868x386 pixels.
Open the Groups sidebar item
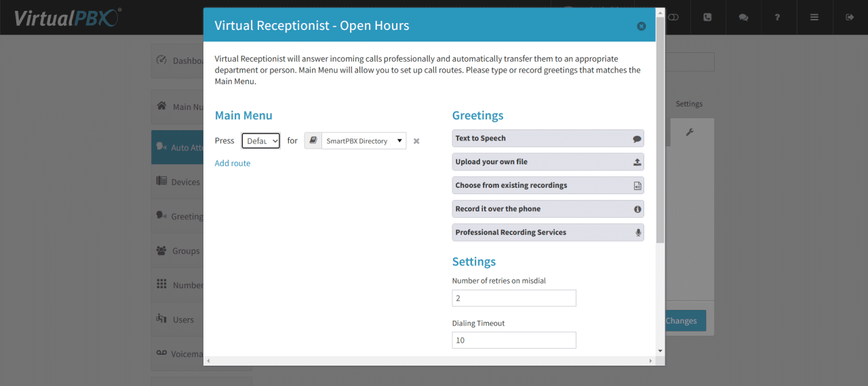pos(178,250)
